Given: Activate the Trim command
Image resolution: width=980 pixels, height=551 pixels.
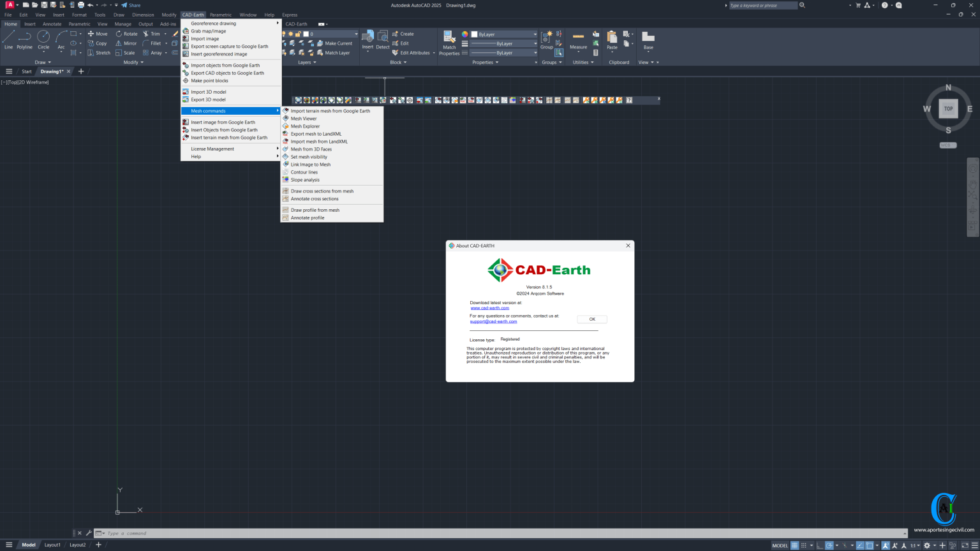Looking at the screenshot, I should pos(153,34).
